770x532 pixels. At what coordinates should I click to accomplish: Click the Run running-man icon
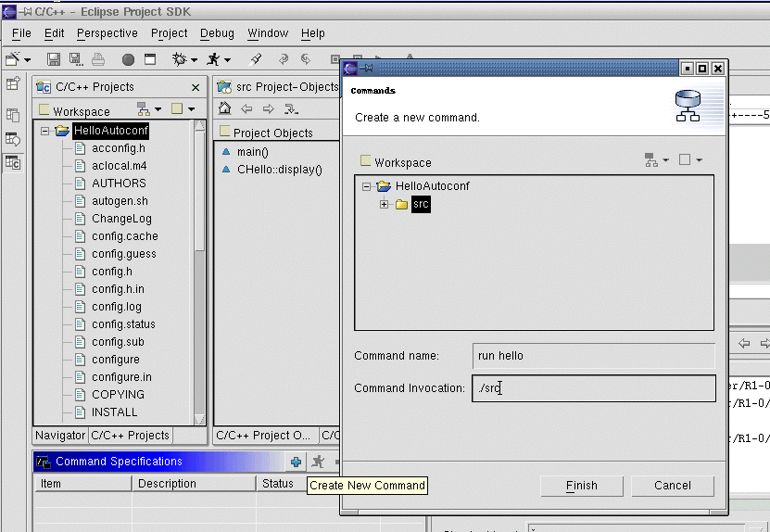(x=213, y=59)
